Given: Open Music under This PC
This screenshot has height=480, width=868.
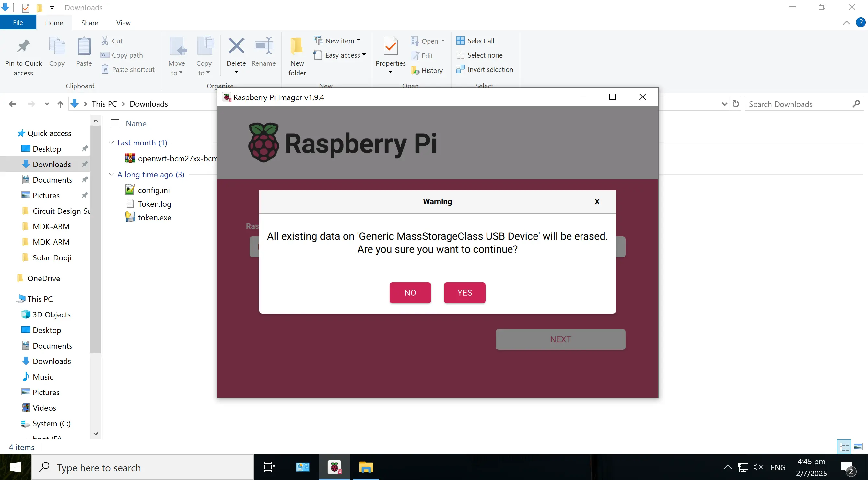Looking at the screenshot, I should point(37,377).
